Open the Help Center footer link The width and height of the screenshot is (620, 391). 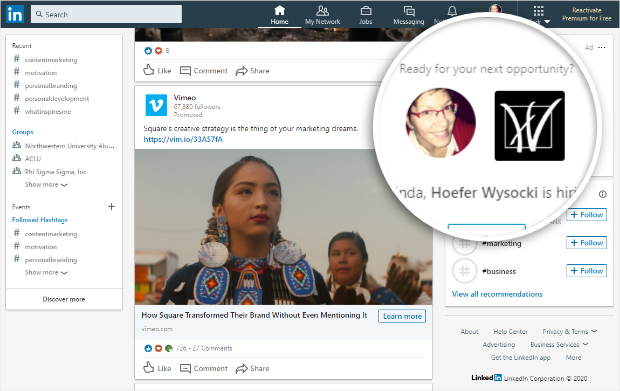click(510, 331)
